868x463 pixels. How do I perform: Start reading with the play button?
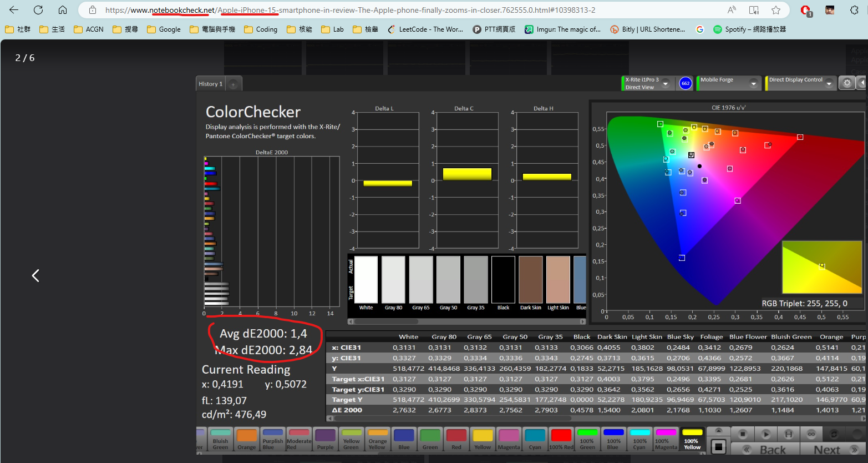766,434
